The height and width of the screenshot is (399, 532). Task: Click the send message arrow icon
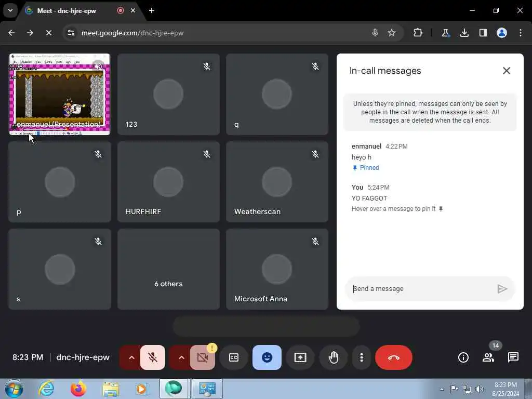(x=502, y=289)
